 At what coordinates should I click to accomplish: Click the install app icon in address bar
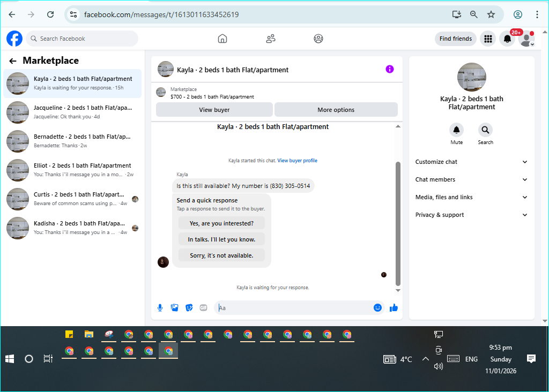pos(457,14)
